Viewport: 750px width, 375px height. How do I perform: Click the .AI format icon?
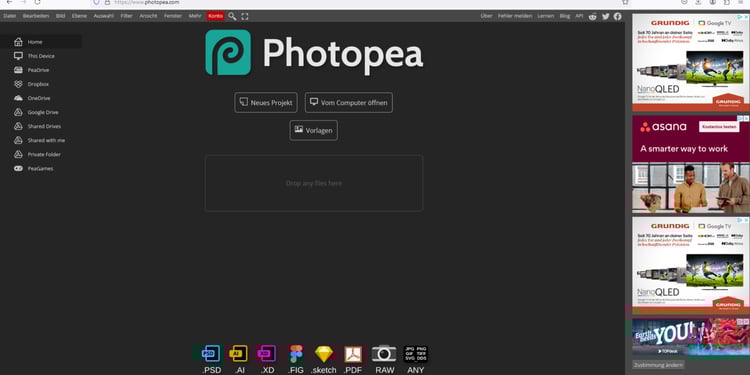tap(239, 354)
